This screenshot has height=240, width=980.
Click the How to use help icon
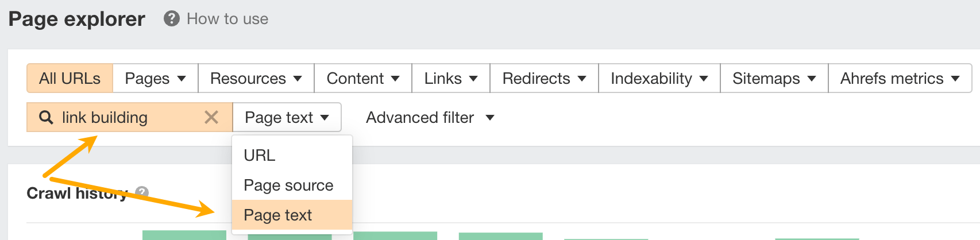(x=172, y=19)
